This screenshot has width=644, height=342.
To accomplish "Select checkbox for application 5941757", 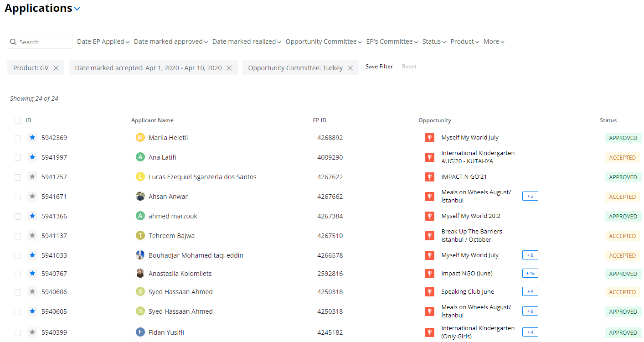I will 18,177.
